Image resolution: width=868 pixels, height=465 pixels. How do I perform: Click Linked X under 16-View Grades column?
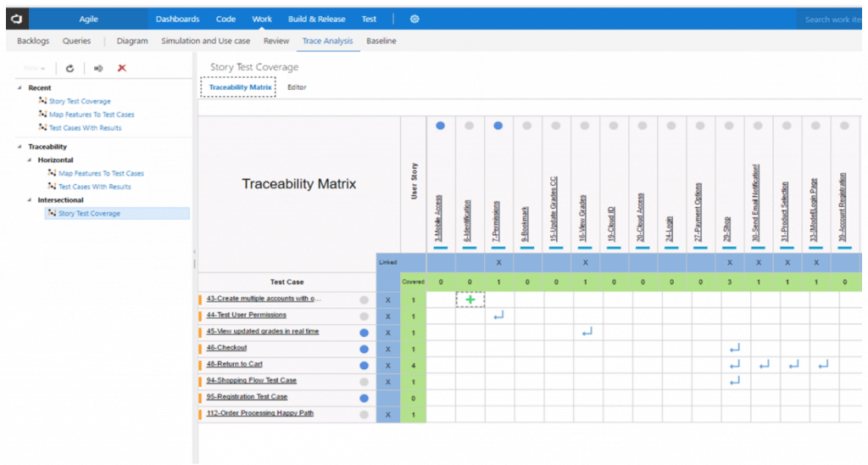point(585,262)
